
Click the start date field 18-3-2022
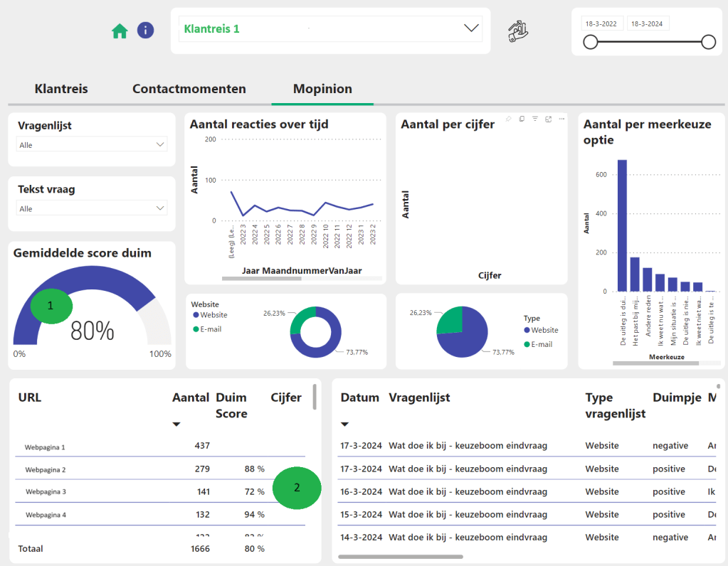[x=601, y=23]
